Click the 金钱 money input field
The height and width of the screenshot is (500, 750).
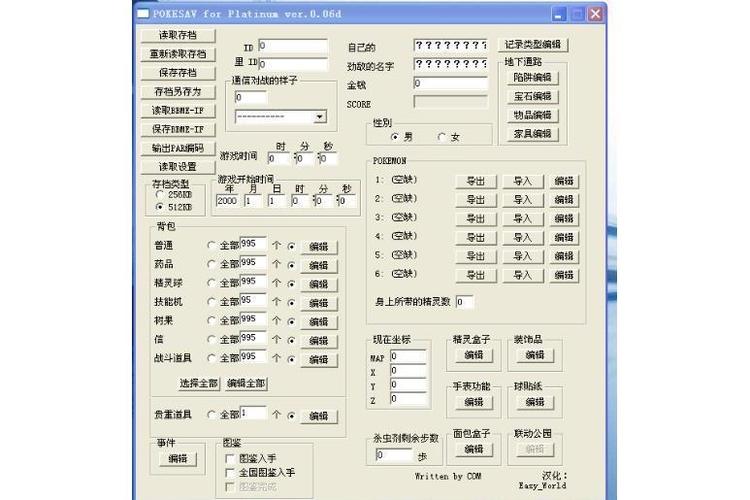click(x=450, y=83)
